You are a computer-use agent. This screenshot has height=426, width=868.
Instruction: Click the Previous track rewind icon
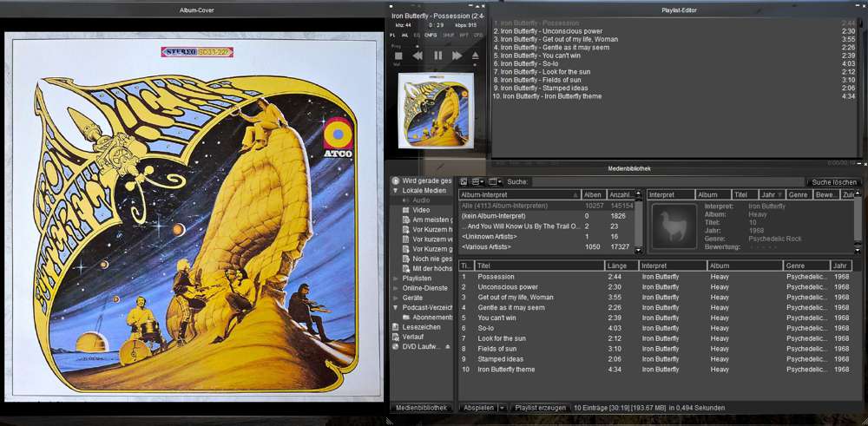coord(418,56)
